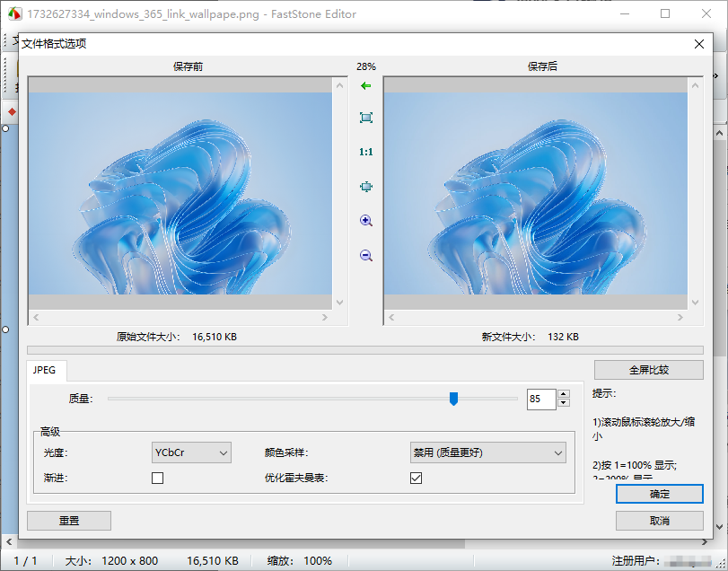Select the fit-image view icon below 1:1
Screen dimensions: 728x571
[x=365, y=186]
